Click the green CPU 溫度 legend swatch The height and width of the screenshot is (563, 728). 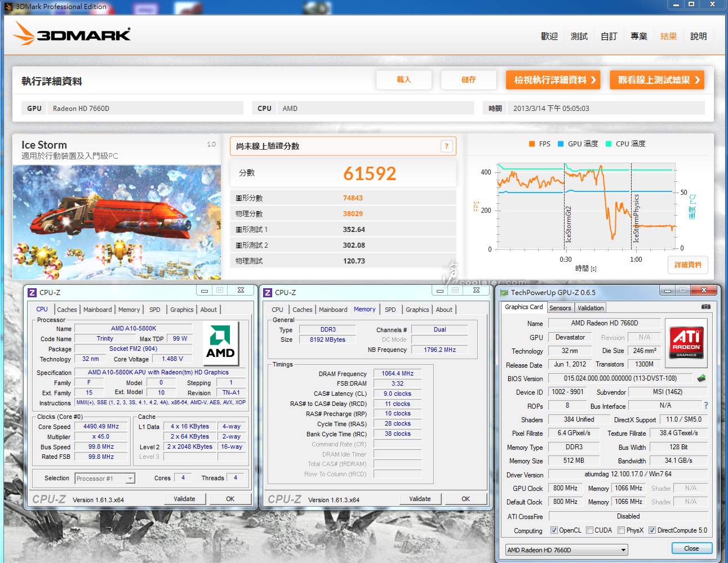(x=608, y=144)
